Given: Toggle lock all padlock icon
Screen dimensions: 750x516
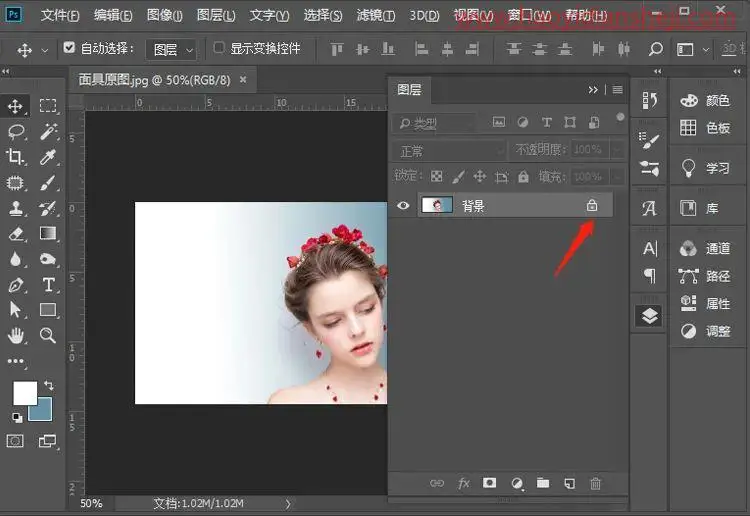Looking at the screenshot, I should click(x=523, y=176).
